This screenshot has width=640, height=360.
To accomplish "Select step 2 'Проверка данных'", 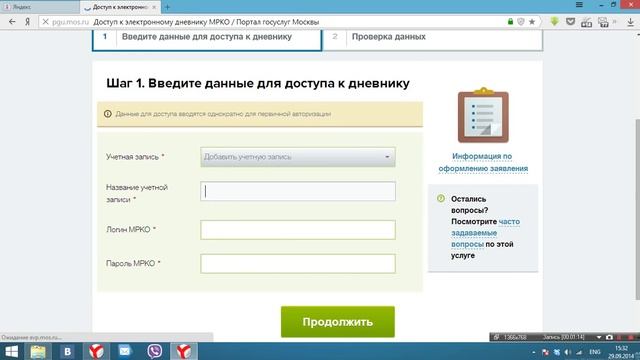I will (x=432, y=39).
